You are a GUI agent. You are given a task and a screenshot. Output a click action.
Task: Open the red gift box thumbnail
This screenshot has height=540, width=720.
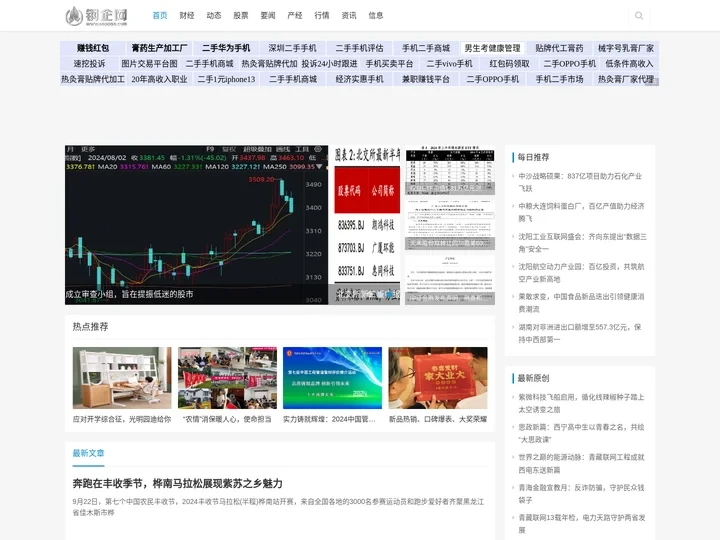[x=438, y=378]
